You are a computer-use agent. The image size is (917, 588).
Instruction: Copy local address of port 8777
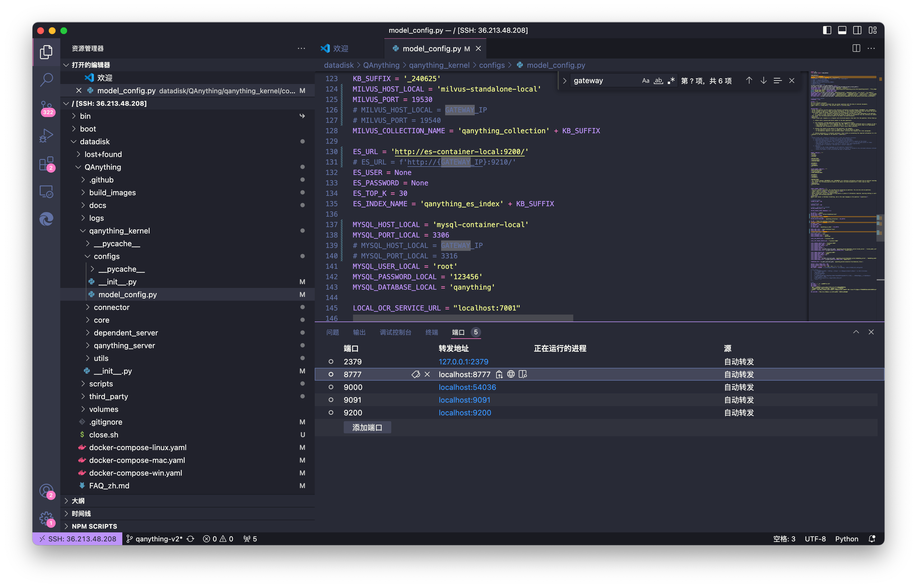point(499,375)
